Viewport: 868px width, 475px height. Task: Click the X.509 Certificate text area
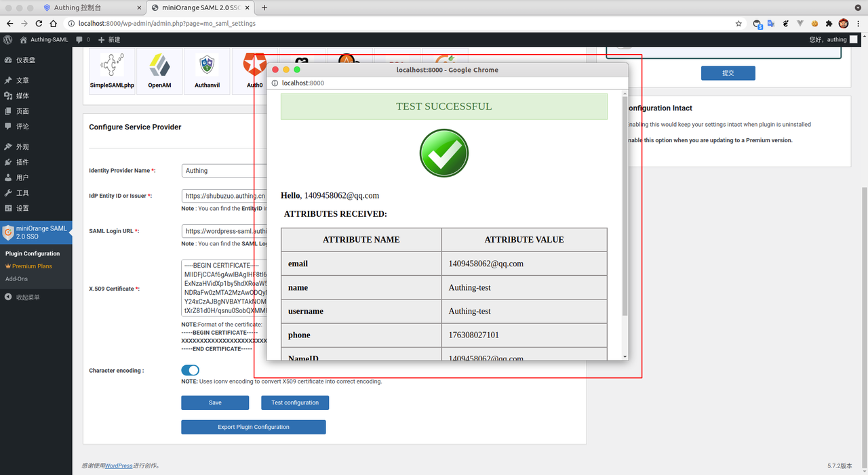[224, 288]
